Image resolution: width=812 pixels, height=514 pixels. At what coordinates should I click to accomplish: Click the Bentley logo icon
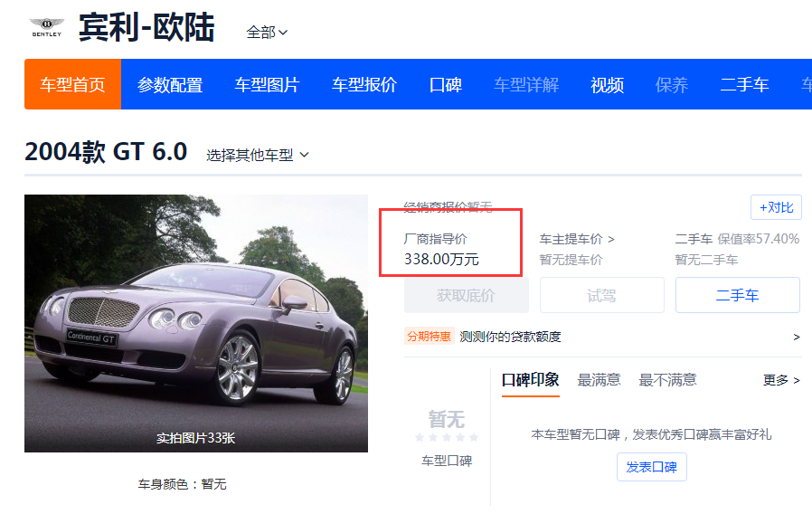pyautogui.click(x=47, y=27)
